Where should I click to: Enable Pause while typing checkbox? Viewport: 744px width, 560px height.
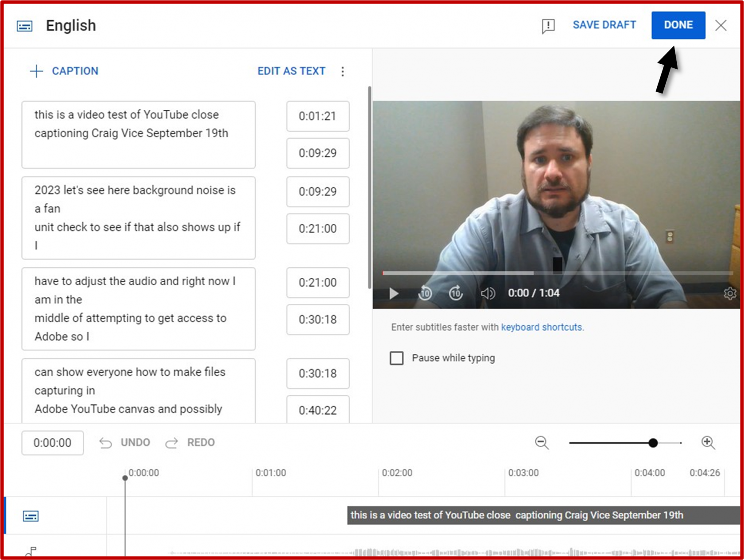click(x=396, y=358)
